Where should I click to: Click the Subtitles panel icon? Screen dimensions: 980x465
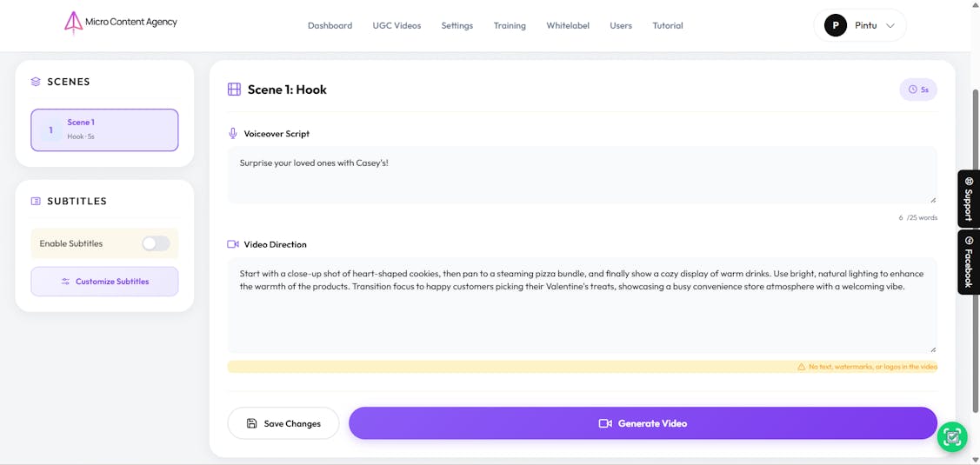pyautogui.click(x=36, y=201)
